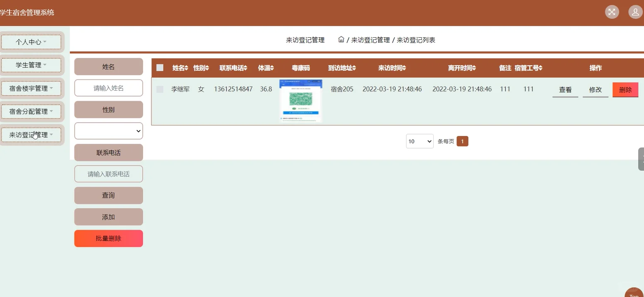Screen dimensions: 644x297
Task: Open the 性别 selection dropdown
Action: coord(108,131)
